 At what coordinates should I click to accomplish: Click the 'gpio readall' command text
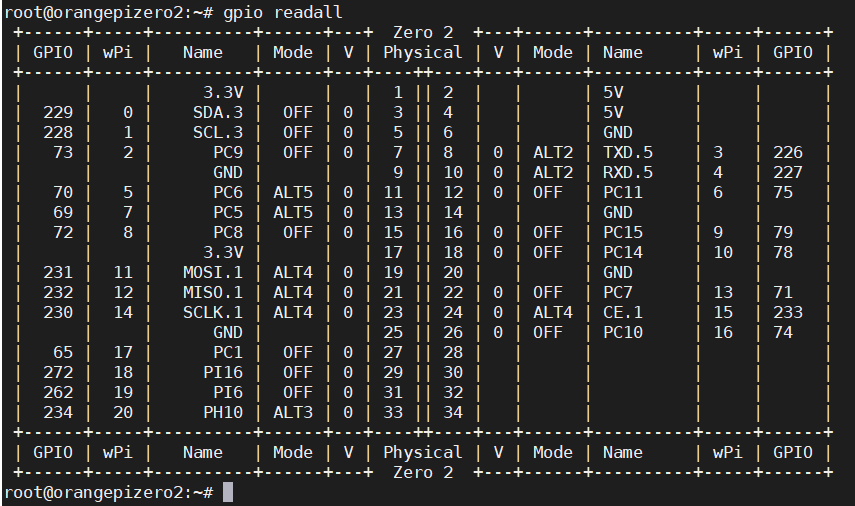[282, 13]
